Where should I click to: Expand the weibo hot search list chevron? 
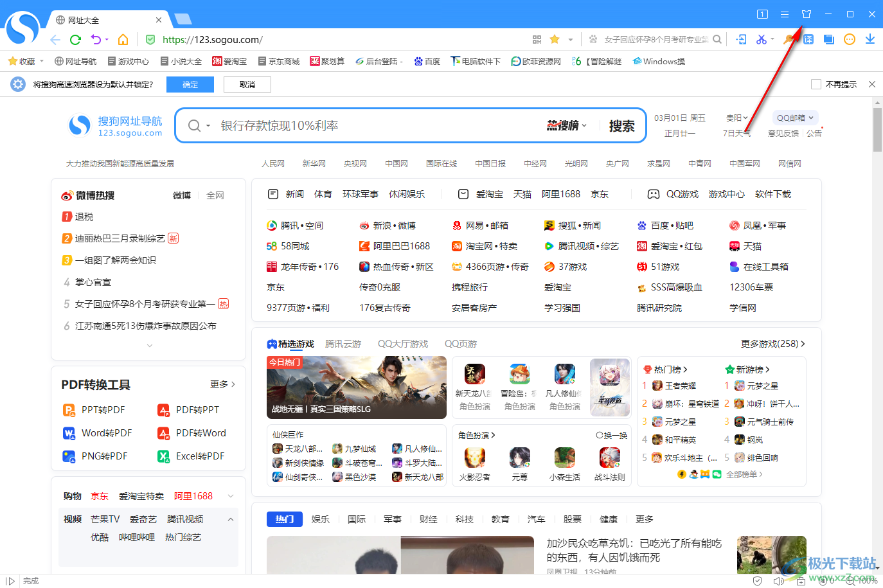coord(150,346)
